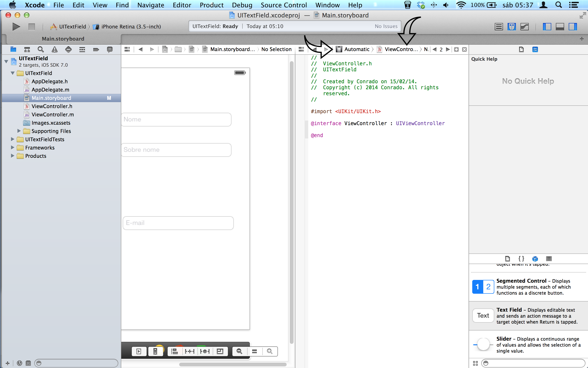588x368 pixels.
Task: Open the Find navigator
Action: [x=41, y=49]
